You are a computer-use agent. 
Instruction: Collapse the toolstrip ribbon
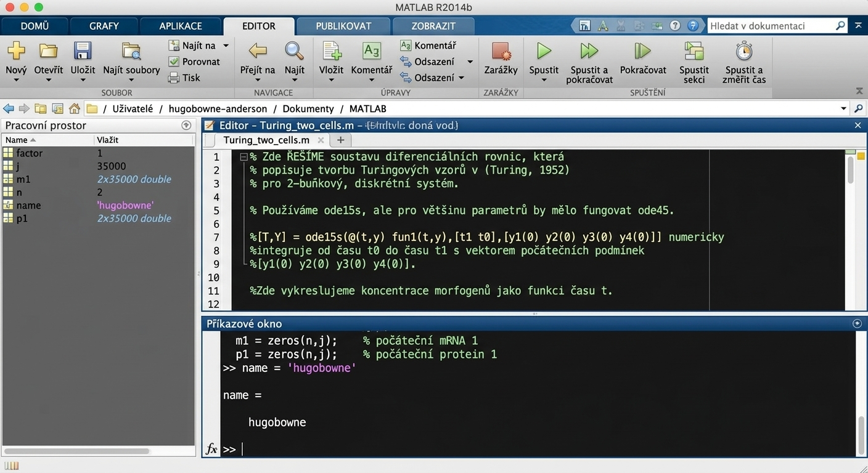(x=859, y=91)
